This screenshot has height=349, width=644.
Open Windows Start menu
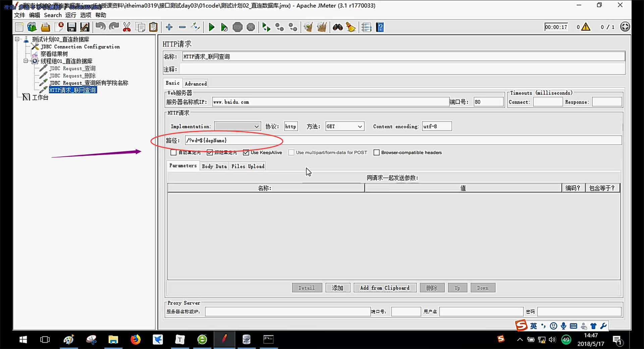coord(23,340)
